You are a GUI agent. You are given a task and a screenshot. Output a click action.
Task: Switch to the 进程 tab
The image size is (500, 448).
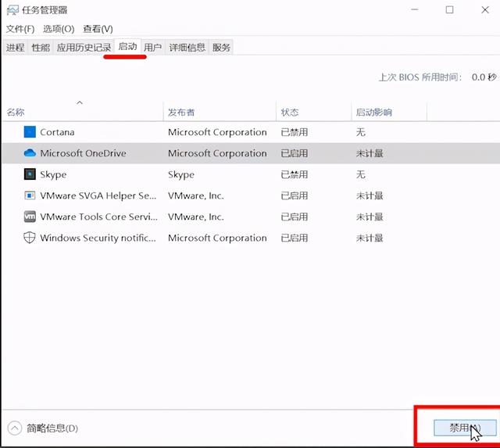coord(16,48)
